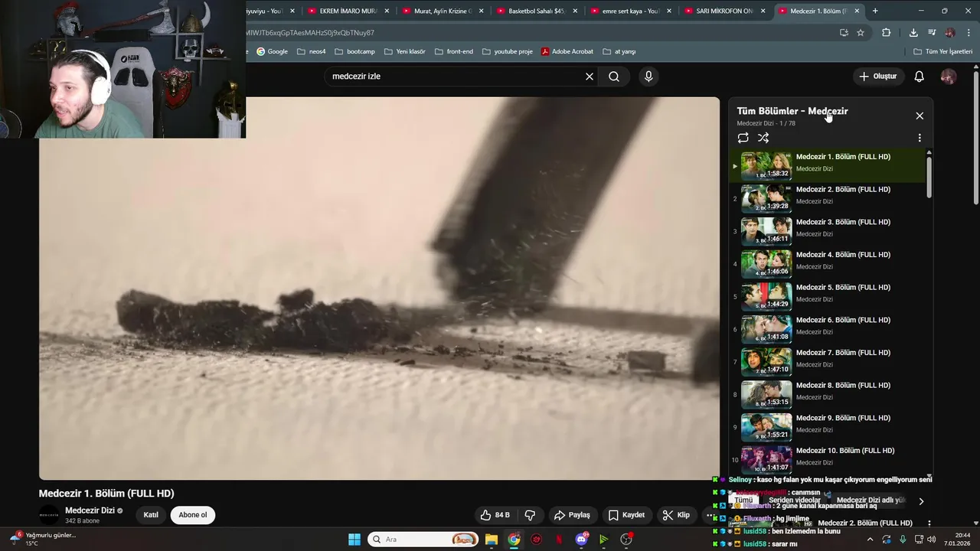Select the Tümü filter chip
The width and height of the screenshot is (980, 551).
click(x=743, y=500)
